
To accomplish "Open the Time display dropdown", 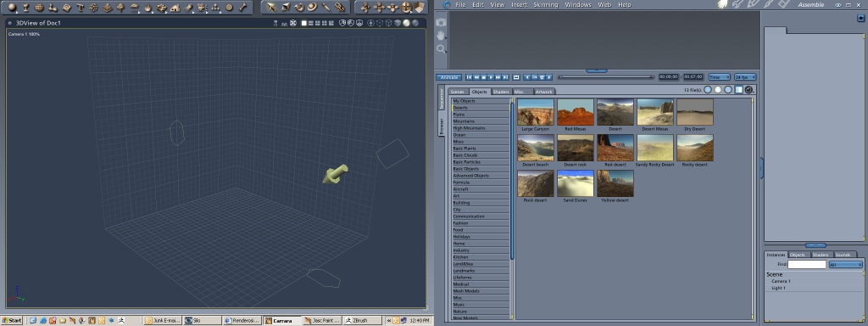I will pos(719,77).
